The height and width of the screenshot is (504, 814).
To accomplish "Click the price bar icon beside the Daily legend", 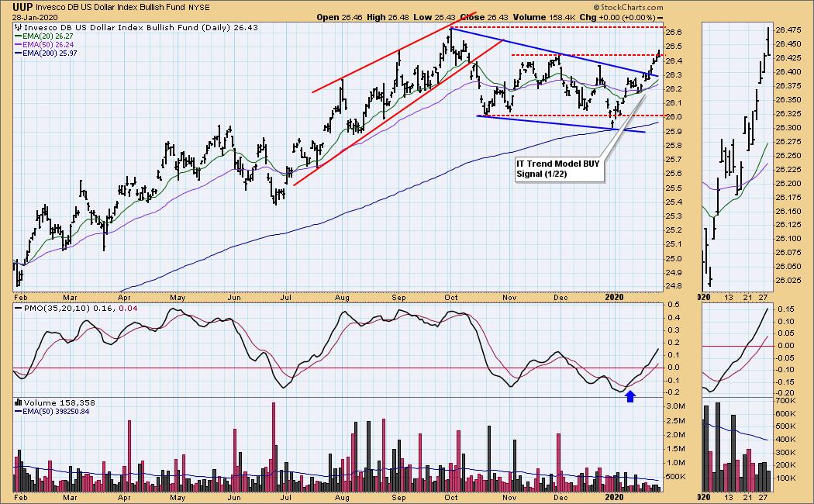I will 18,27.
